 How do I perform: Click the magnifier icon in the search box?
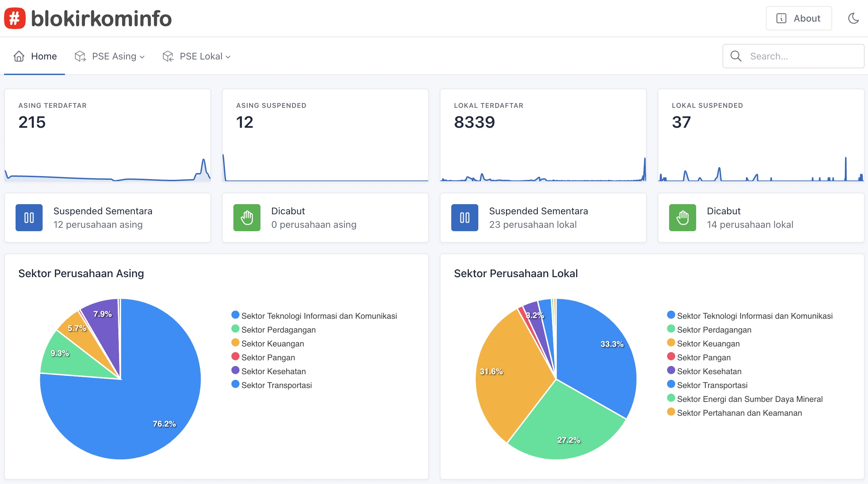(736, 56)
